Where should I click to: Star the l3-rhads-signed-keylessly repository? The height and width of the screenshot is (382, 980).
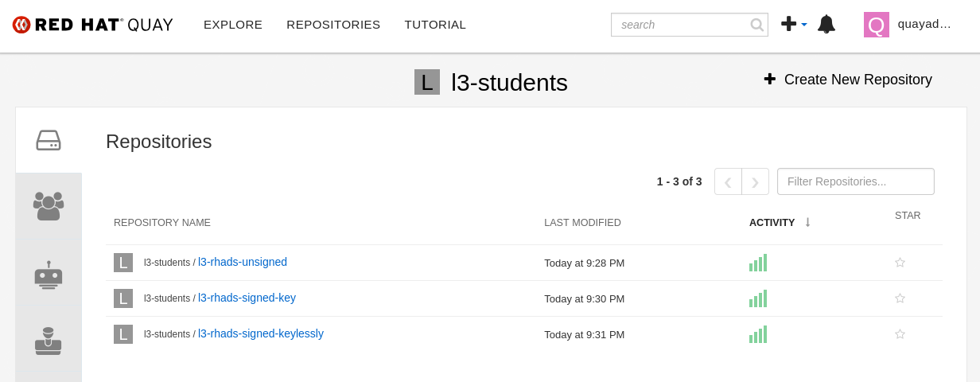click(900, 334)
